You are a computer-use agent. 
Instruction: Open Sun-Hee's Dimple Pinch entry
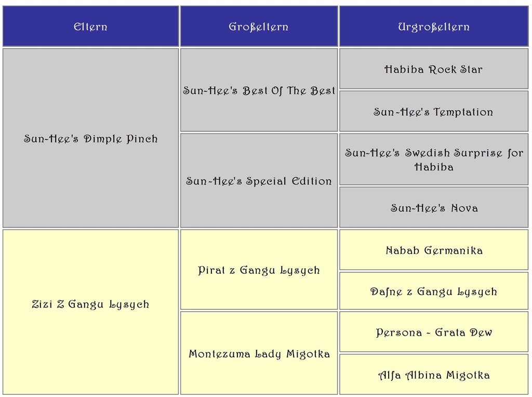(x=90, y=139)
